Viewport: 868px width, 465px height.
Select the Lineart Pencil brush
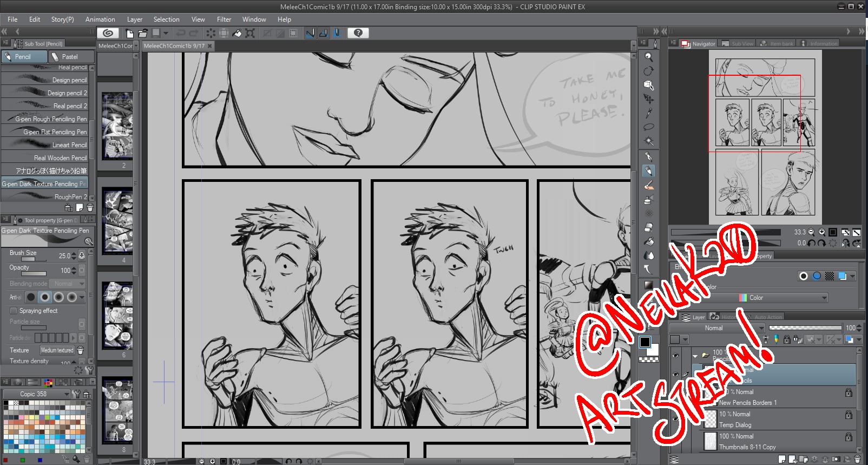click(x=44, y=145)
